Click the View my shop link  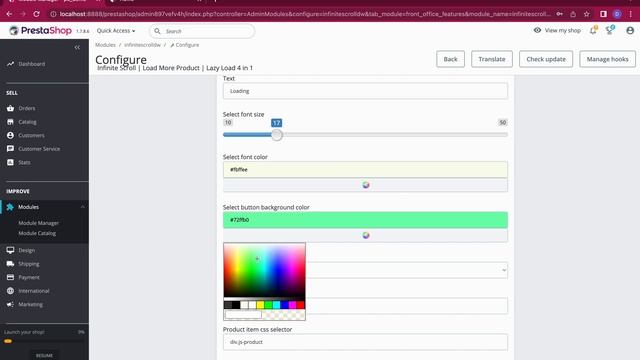pos(562,30)
